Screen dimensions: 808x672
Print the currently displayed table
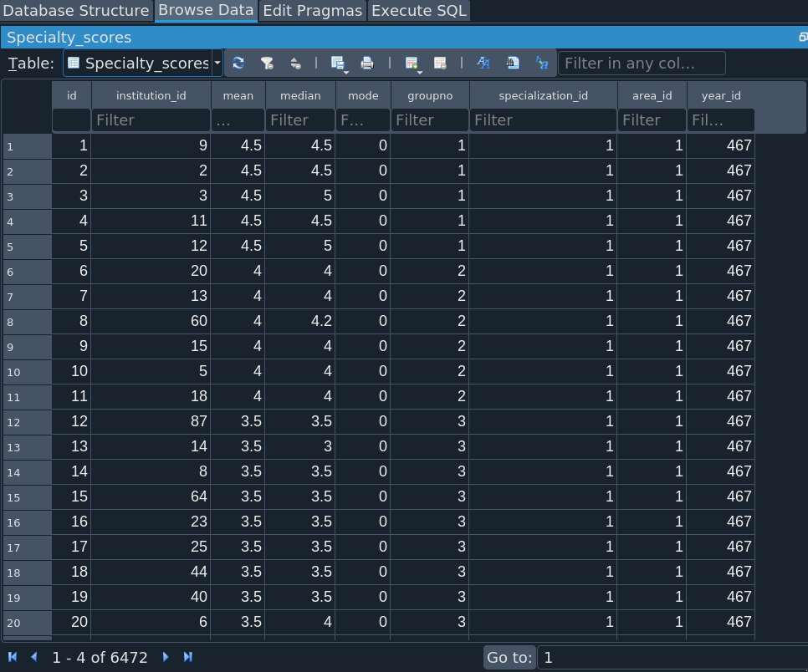pos(366,63)
